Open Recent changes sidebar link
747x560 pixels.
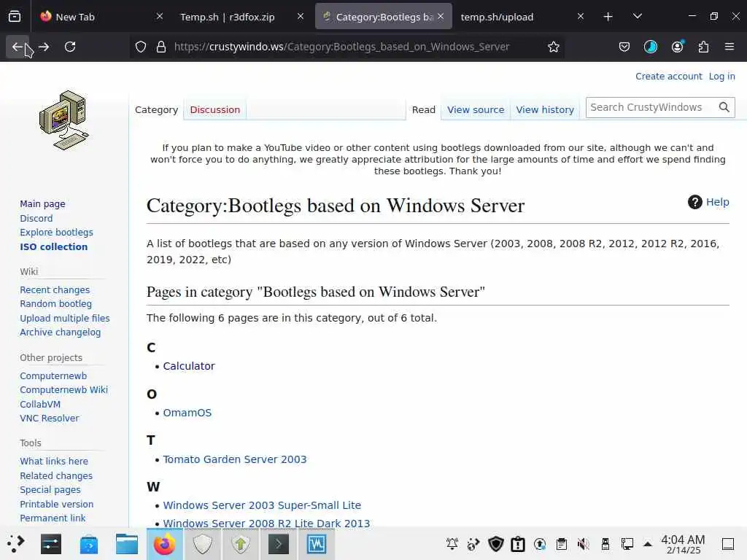(x=55, y=289)
